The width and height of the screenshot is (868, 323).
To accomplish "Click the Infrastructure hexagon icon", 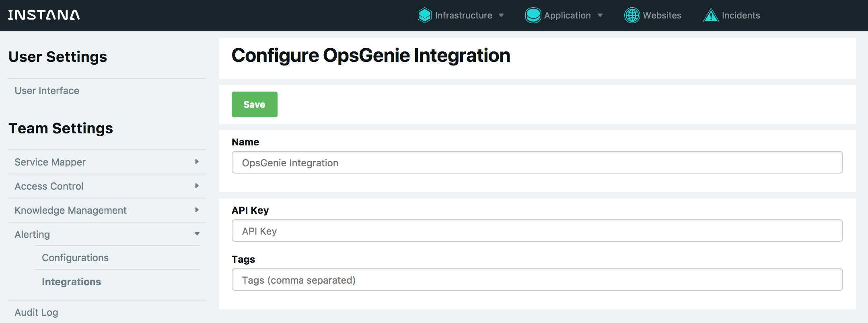I will [424, 15].
